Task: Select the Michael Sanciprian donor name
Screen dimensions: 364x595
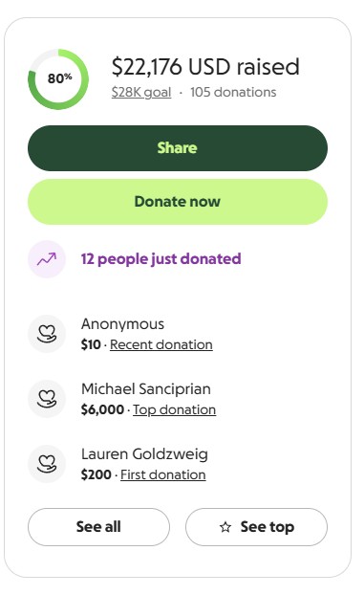Action: [146, 389]
